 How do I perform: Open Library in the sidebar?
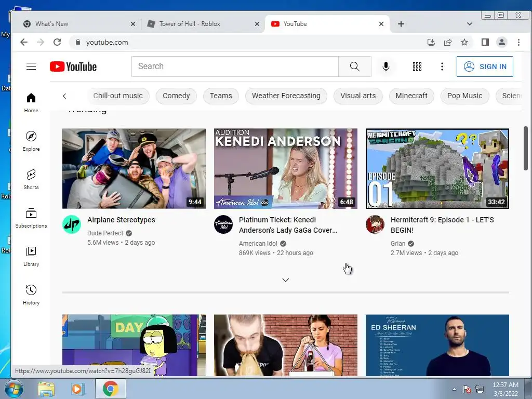pos(31,256)
